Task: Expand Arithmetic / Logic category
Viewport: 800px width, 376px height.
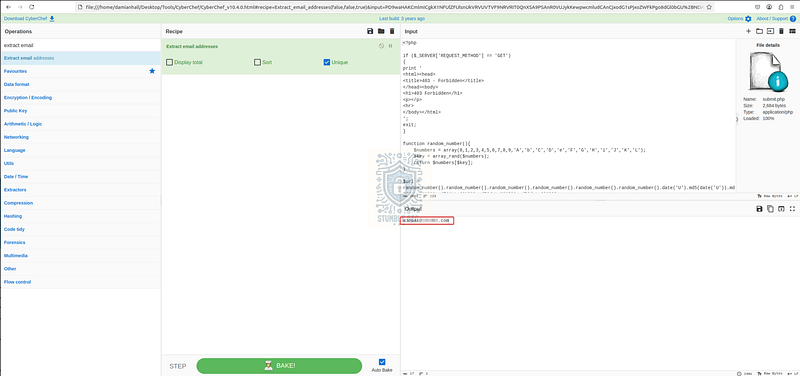Action: tap(80, 124)
